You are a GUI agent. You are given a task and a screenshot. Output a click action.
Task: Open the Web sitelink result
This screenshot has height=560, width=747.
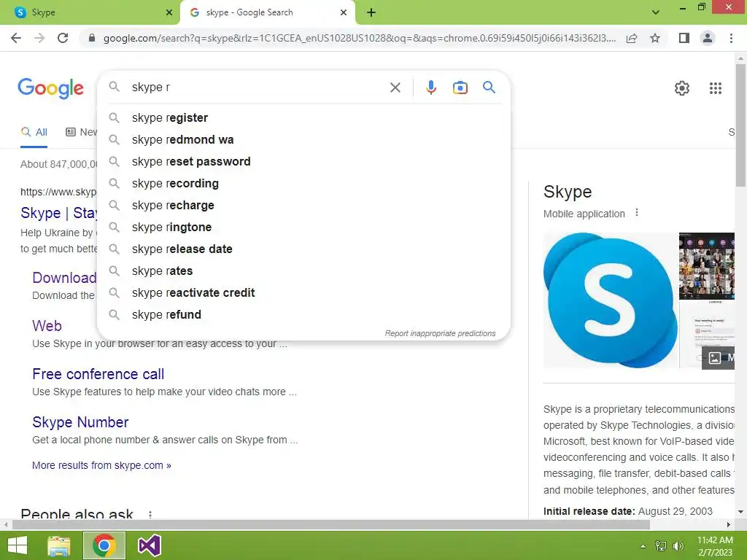47,326
